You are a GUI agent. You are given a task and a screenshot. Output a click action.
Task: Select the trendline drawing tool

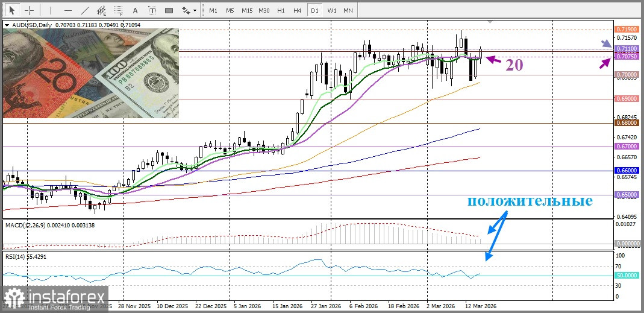click(84, 10)
